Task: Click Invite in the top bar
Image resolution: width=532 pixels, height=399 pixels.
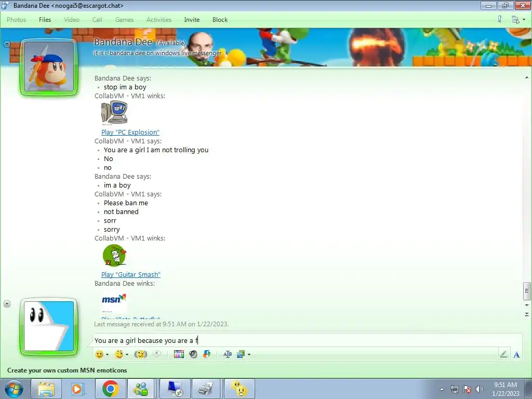Action: [x=192, y=20]
